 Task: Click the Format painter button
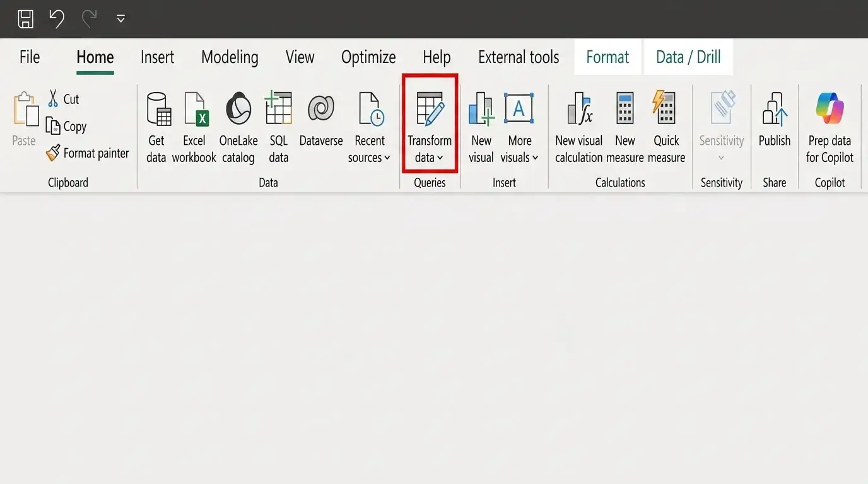pyautogui.click(x=88, y=153)
